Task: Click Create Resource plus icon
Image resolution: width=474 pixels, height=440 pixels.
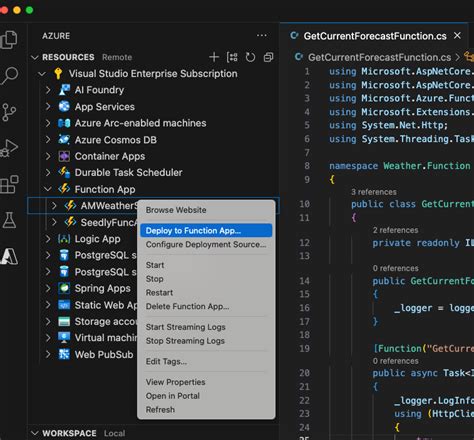Action: point(214,57)
